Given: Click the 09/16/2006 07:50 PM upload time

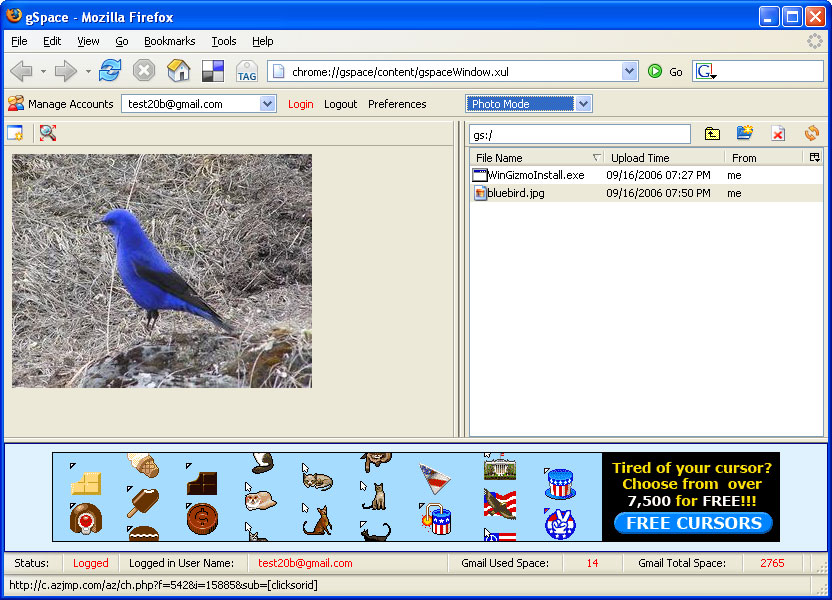Looking at the screenshot, I should pyautogui.click(x=658, y=193).
